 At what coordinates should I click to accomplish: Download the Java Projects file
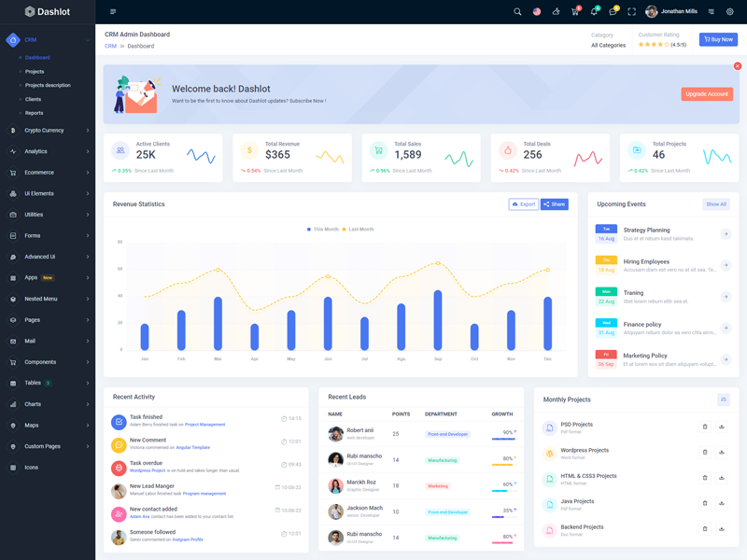(722, 504)
